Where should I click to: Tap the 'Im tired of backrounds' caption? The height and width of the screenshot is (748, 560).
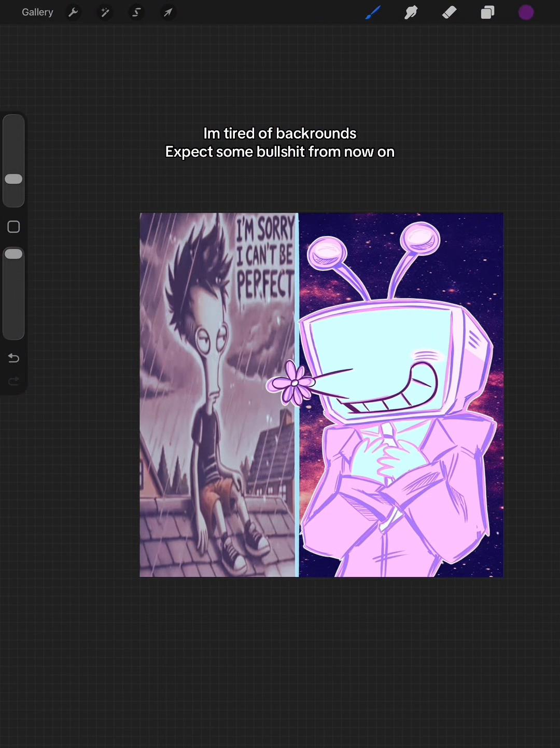(280, 133)
